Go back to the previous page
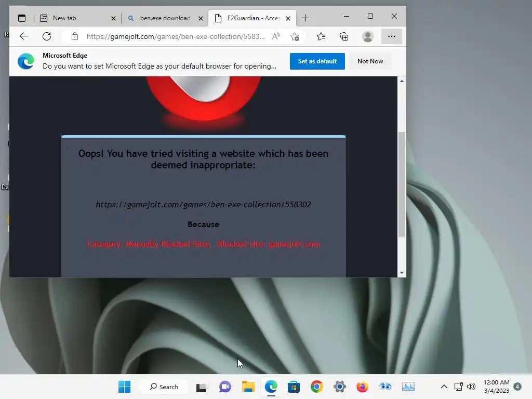This screenshot has width=532, height=399. (x=24, y=36)
